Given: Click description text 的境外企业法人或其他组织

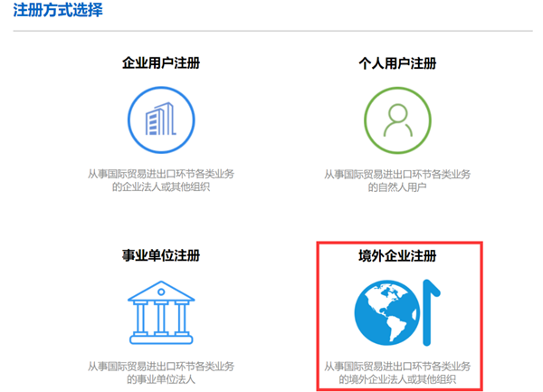Looking at the screenshot, I should [x=397, y=379].
